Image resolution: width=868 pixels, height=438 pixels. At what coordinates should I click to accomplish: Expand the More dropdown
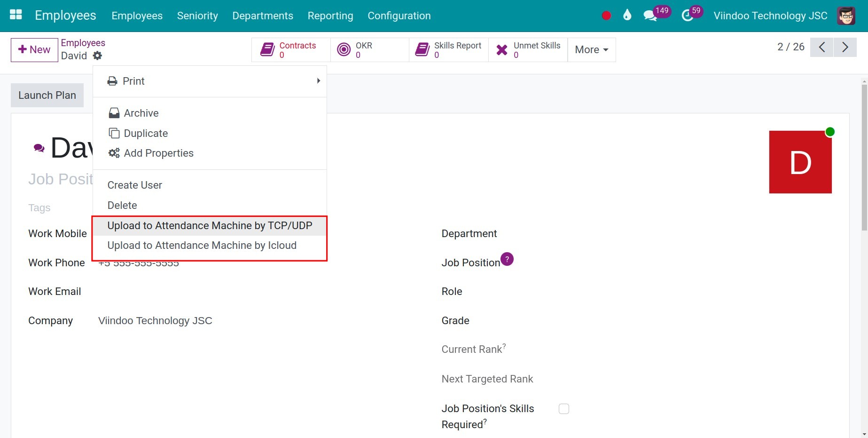pos(591,49)
